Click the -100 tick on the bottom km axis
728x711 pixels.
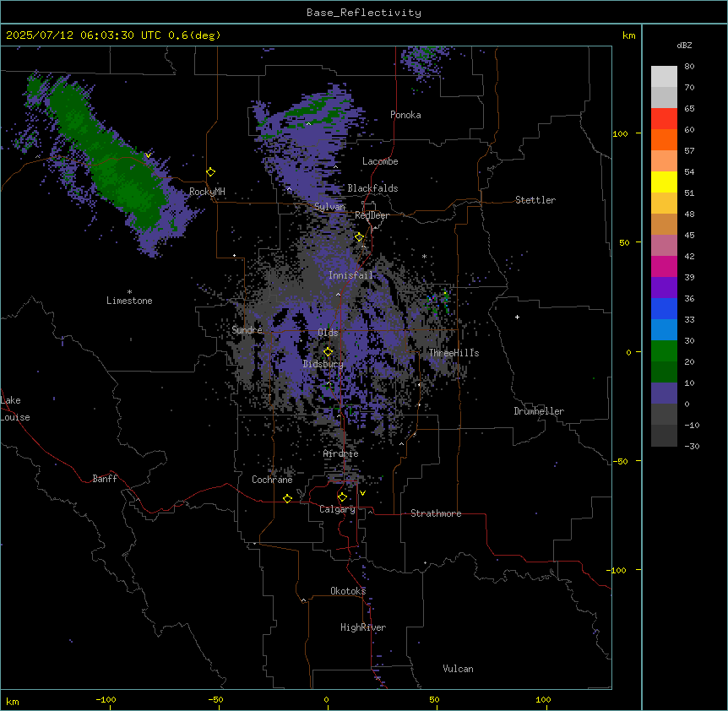pyautogui.click(x=106, y=699)
